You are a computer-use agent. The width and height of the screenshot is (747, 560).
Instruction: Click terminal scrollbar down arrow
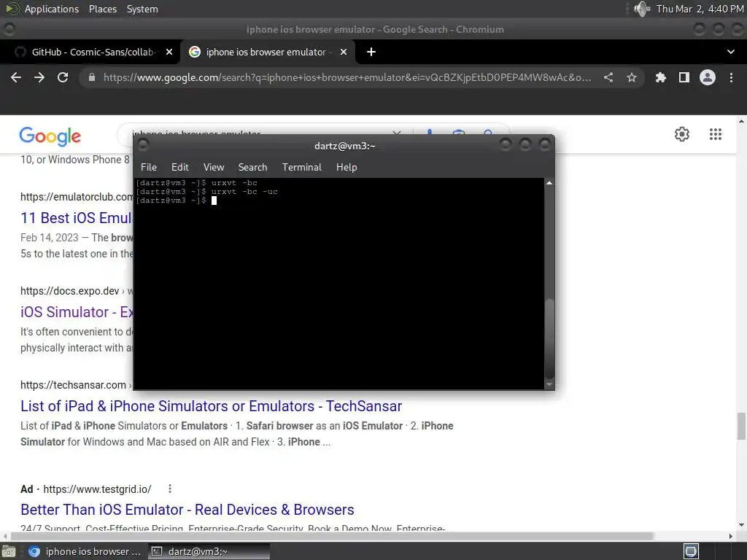click(x=549, y=384)
